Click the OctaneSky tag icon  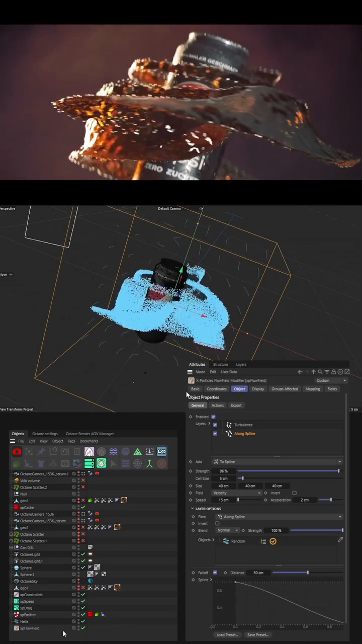[x=90, y=581]
